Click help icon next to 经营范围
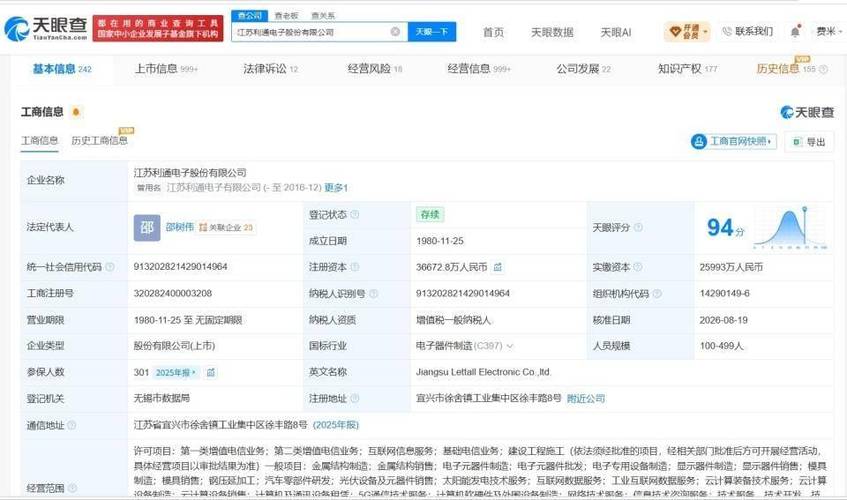This screenshot has height=500, width=847. pos(72,488)
